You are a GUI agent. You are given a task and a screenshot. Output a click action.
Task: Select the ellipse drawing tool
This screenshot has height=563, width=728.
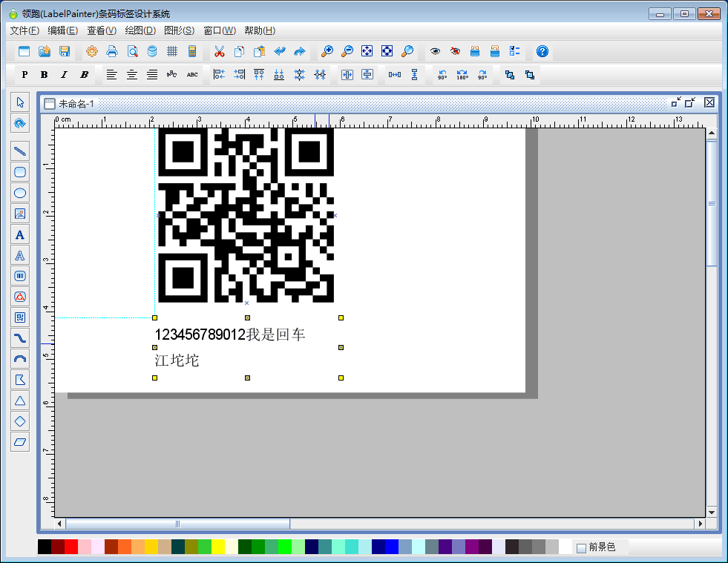point(20,193)
